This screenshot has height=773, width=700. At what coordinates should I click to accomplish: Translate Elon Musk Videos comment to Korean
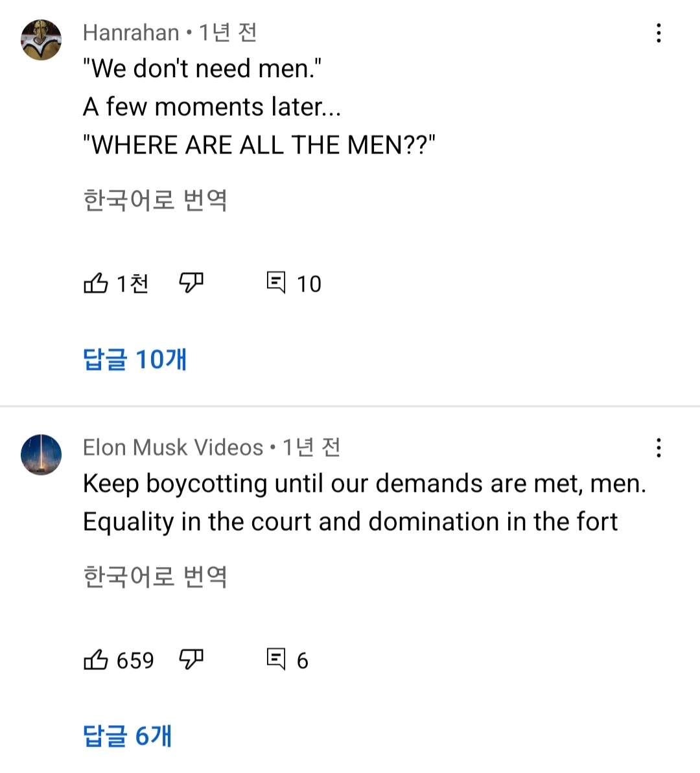pyautogui.click(x=155, y=577)
